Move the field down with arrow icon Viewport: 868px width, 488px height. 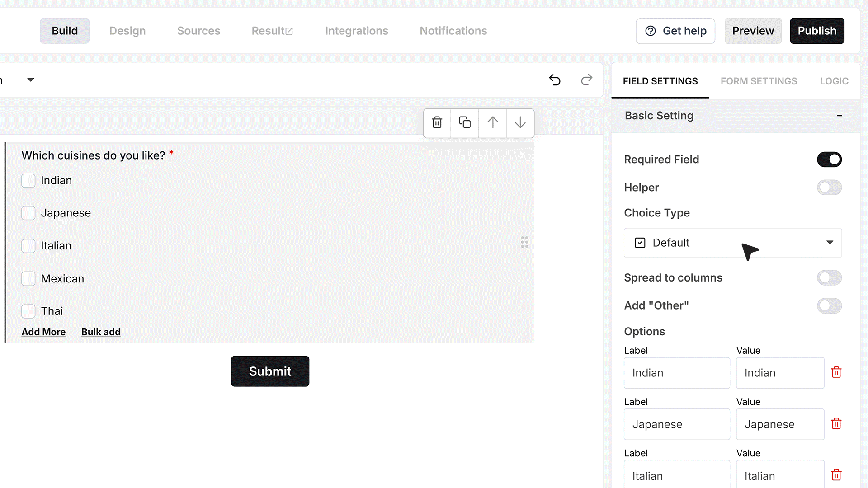pyautogui.click(x=520, y=122)
